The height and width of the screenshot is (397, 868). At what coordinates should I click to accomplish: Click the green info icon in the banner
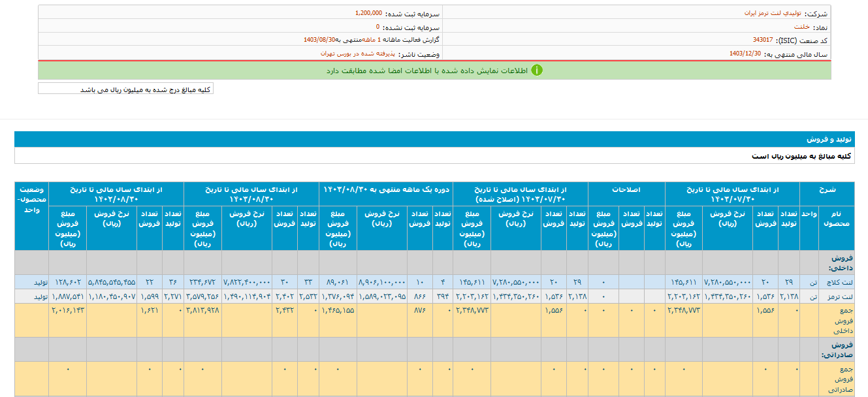point(536,71)
